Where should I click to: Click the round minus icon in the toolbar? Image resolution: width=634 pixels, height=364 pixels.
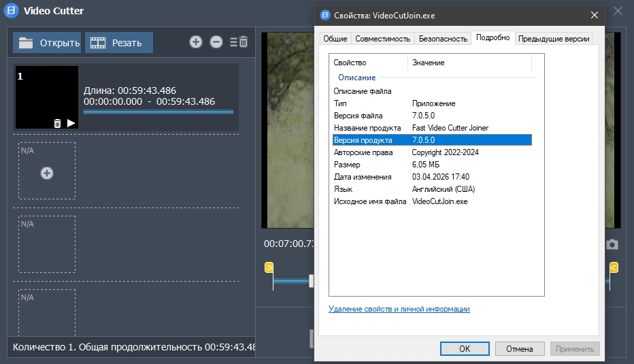(x=216, y=42)
